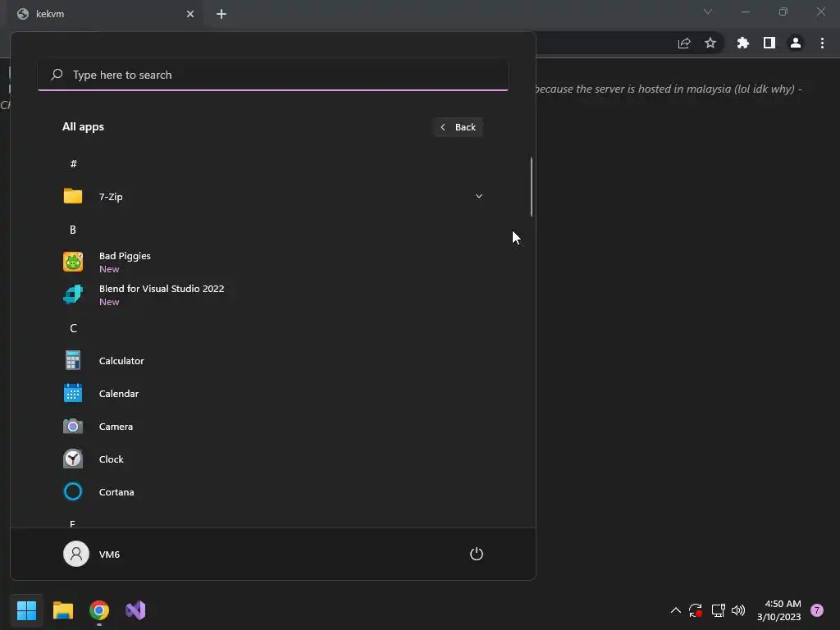
Task: Switch to Chrome in the taskbar
Action: 99,610
